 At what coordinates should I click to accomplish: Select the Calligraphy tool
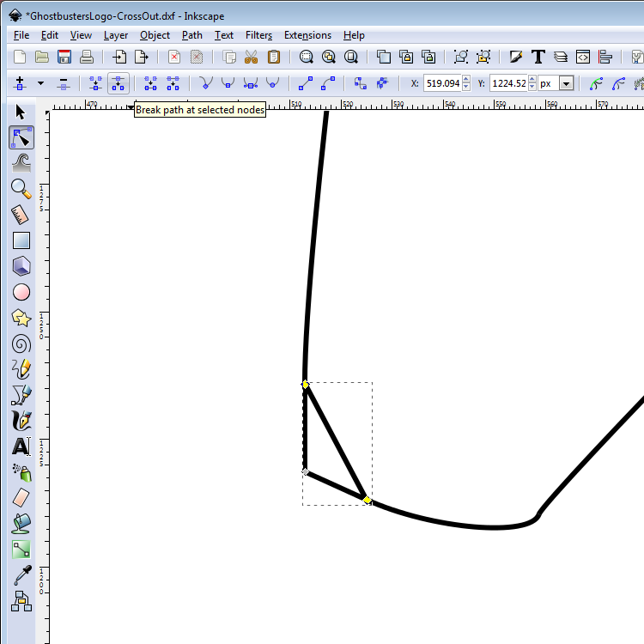coord(21,421)
